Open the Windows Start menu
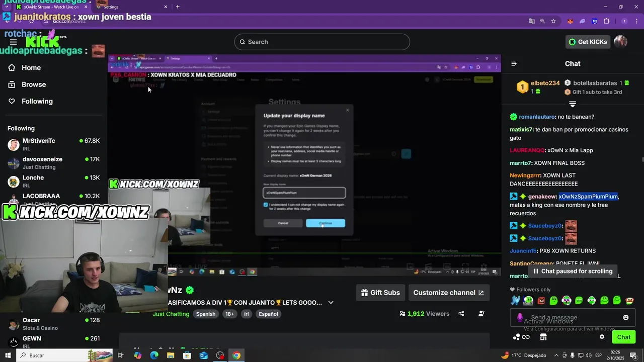This screenshot has height=362, width=644. pos(8,355)
